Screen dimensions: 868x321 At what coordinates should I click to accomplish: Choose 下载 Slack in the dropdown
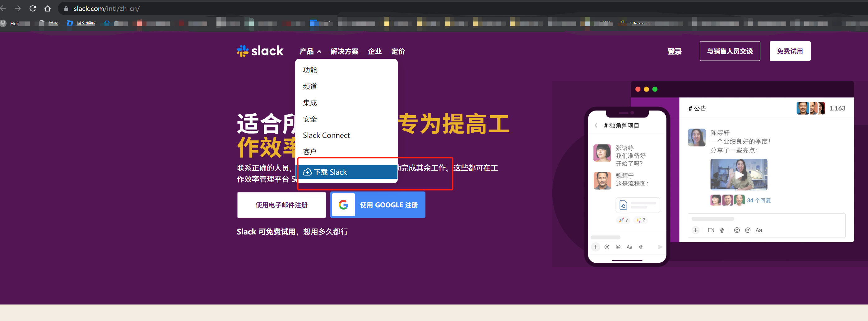click(x=346, y=172)
